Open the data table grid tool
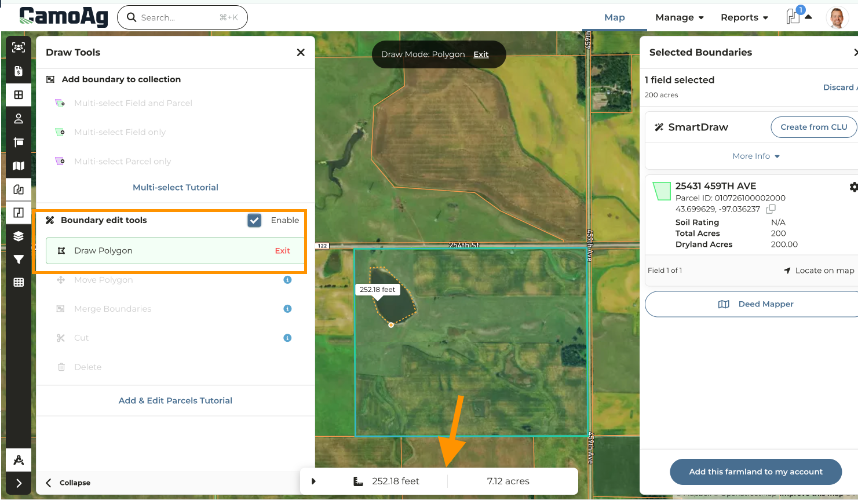 click(x=18, y=283)
